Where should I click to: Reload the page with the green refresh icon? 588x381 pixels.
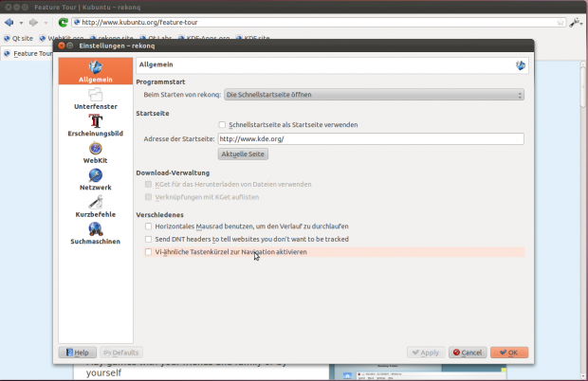tap(63, 22)
